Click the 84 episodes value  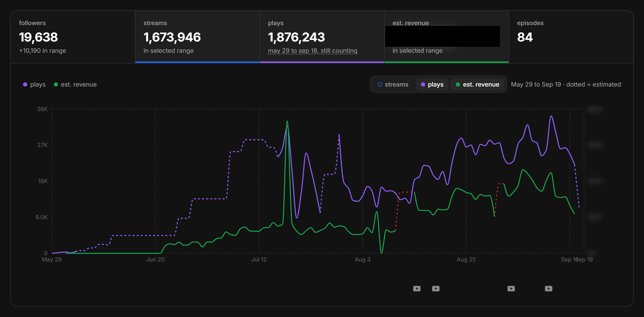[x=525, y=37]
